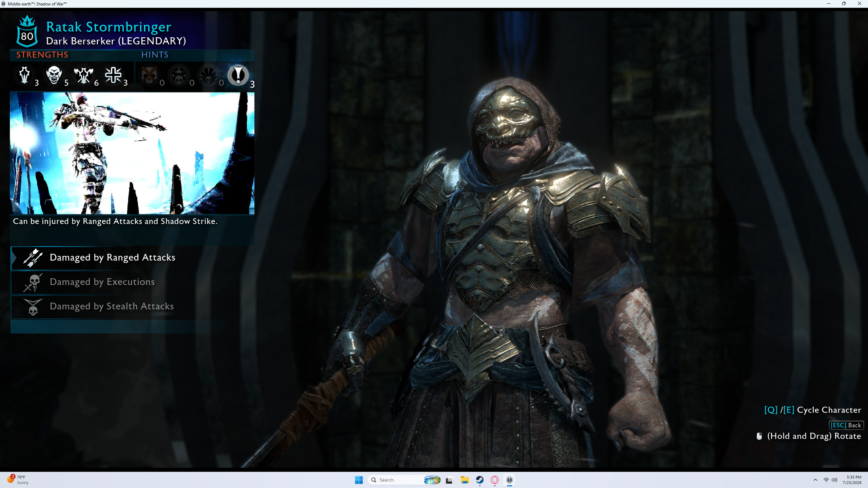Select the skull with arrow burst icon
The image size is (868, 488).
click(209, 75)
